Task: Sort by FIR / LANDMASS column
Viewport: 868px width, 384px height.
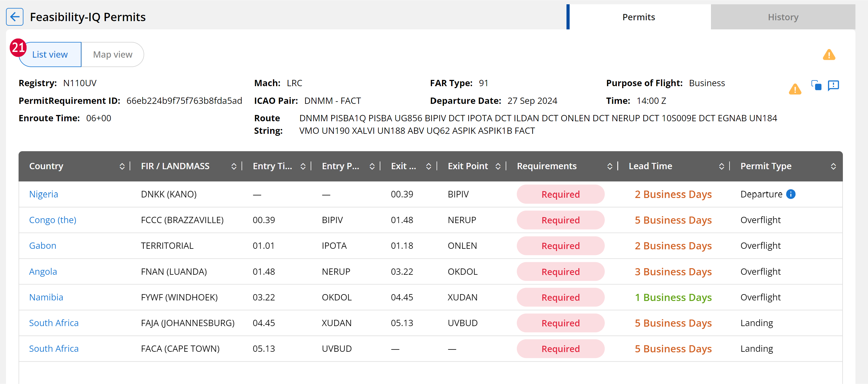Action: (234, 166)
